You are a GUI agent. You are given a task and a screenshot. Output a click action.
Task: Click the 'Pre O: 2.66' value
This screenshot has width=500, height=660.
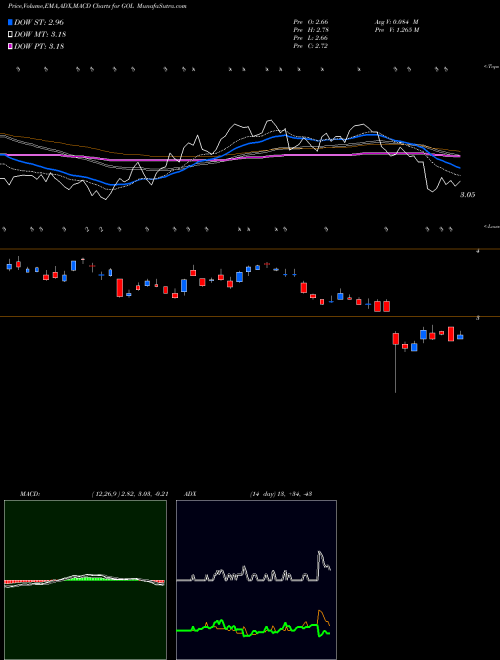(311, 22)
